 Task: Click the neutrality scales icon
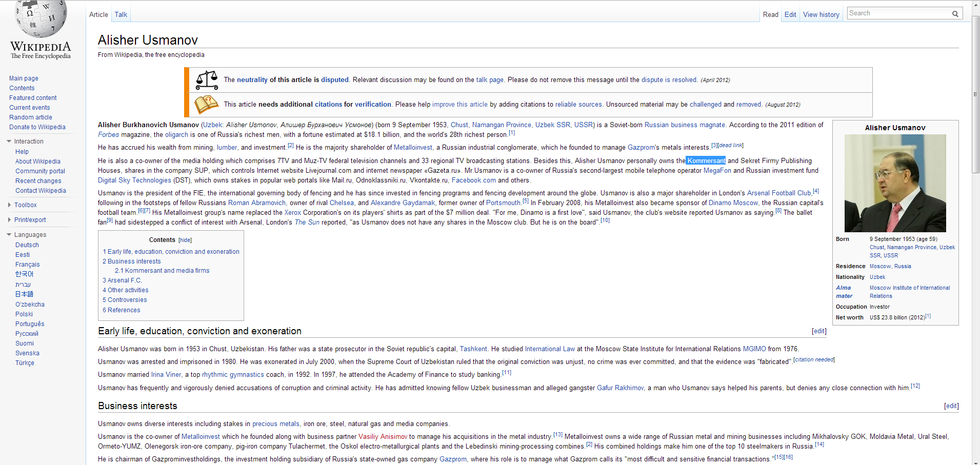click(x=207, y=79)
